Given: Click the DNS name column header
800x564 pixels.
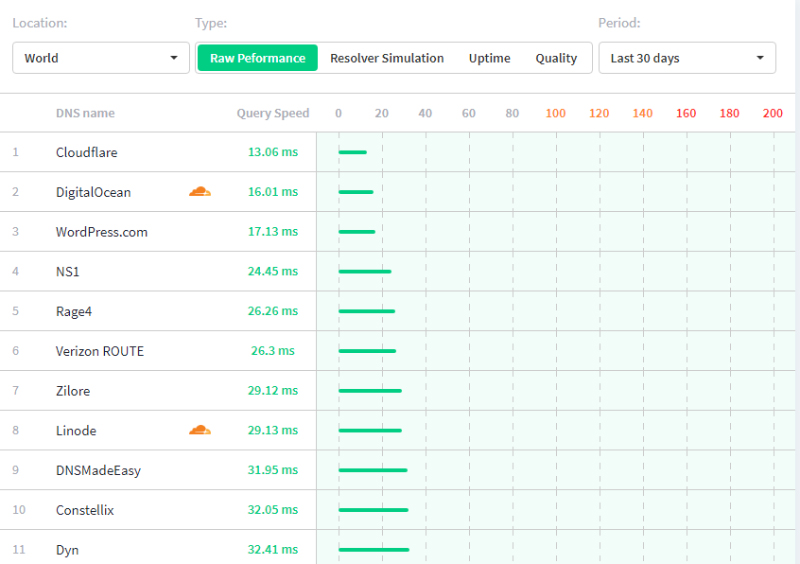Looking at the screenshot, I should click(x=85, y=113).
